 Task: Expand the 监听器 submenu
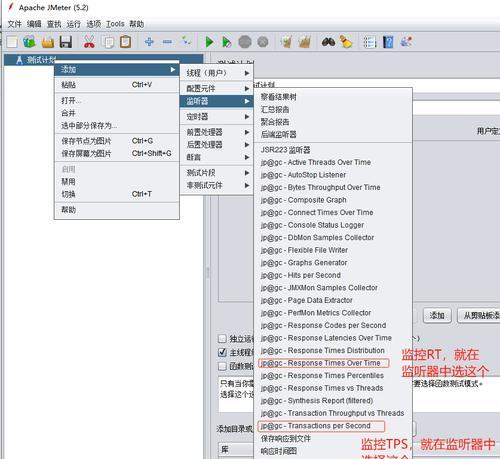(217, 101)
